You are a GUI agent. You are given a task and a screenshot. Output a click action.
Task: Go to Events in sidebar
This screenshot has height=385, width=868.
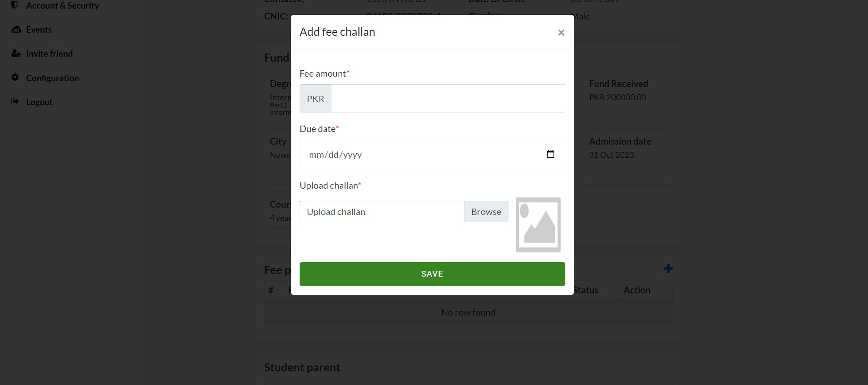point(39,30)
